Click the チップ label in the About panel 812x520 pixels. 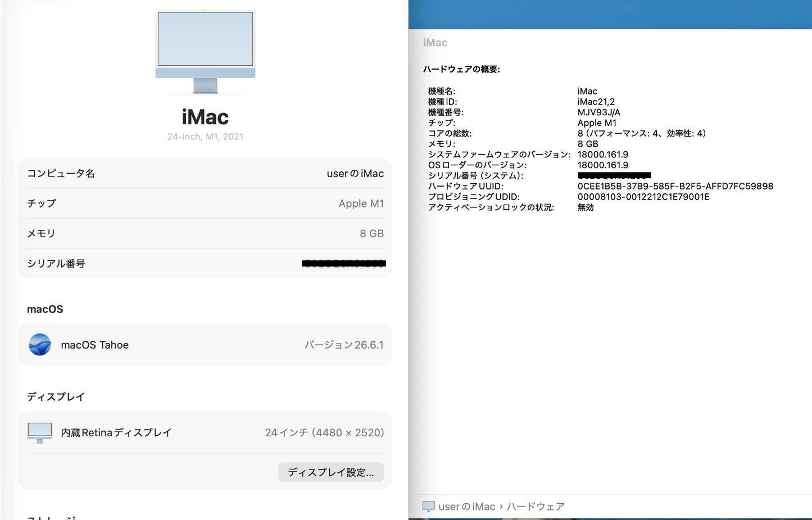point(42,204)
